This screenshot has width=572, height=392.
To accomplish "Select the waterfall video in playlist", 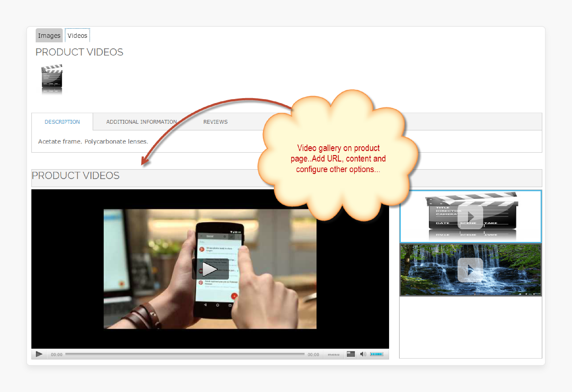I will pyautogui.click(x=470, y=270).
